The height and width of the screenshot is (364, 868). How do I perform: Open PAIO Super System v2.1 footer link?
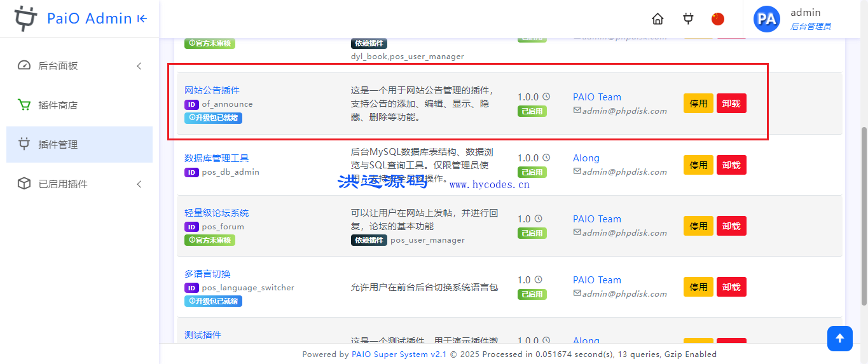pyautogui.click(x=399, y=354)
